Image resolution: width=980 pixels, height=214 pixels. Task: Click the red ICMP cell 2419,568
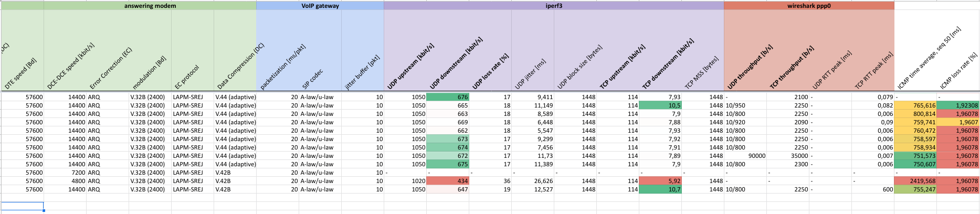[915, 181]
